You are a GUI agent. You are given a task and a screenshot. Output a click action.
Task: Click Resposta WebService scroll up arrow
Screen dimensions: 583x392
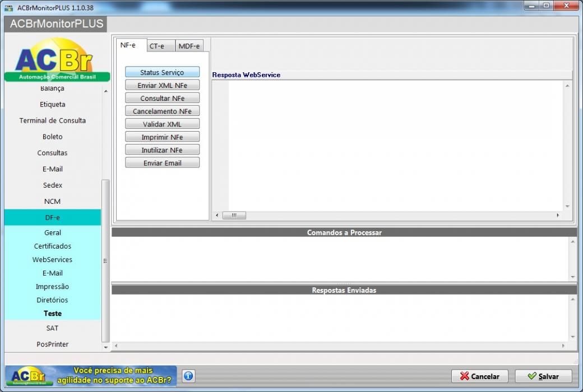click(x=567, y=86)
